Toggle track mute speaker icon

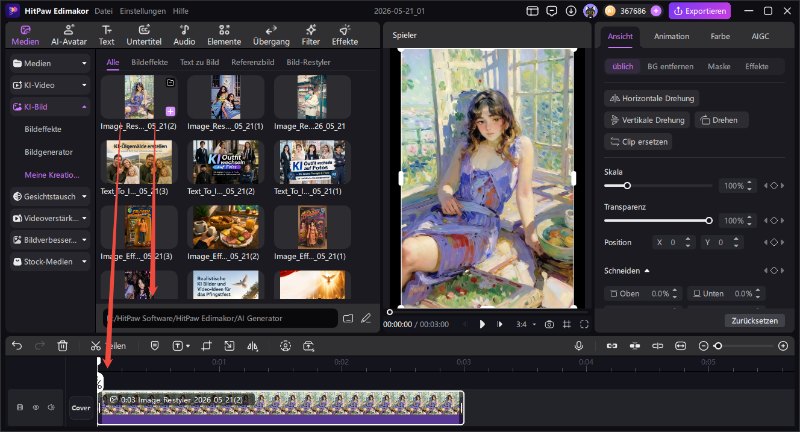(x=51, y=407)
